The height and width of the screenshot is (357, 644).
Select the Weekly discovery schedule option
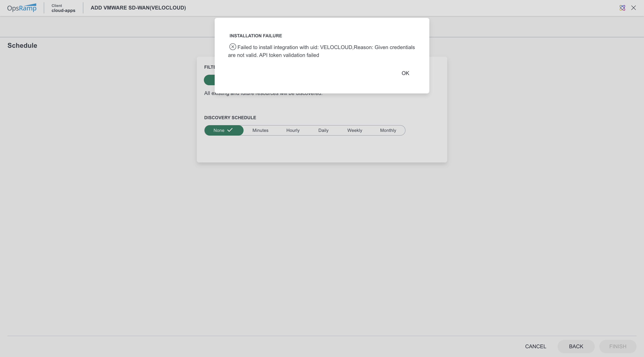click(x=354, y=130)
